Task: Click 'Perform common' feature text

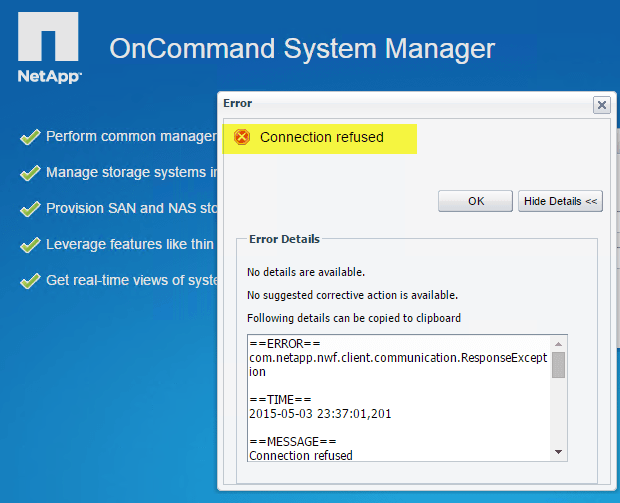Action: [132, 136]
